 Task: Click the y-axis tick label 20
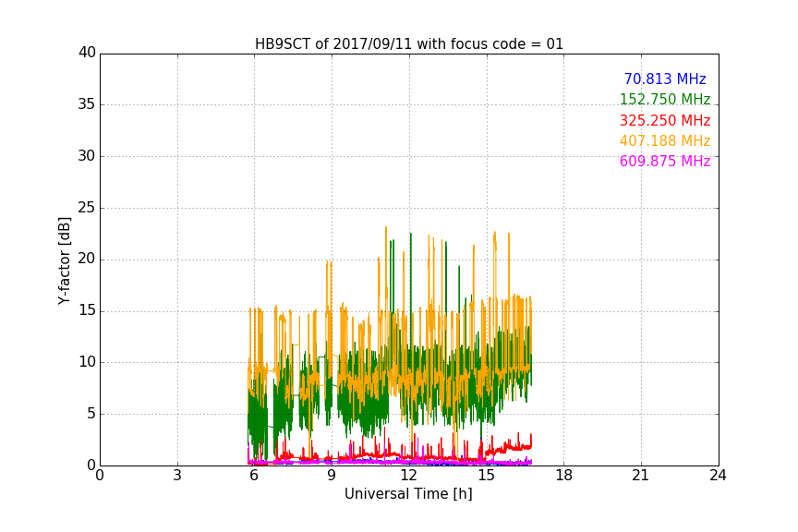[87, 259]
